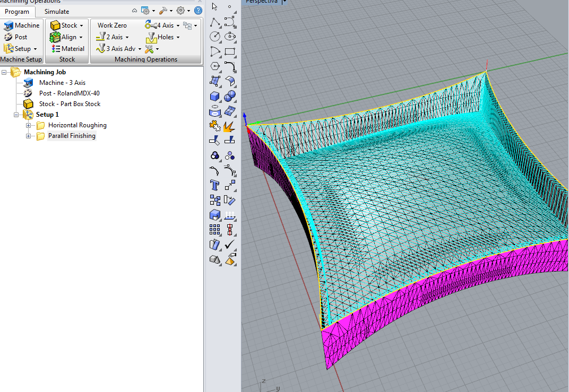Collapse the Machining Job tree node
The height and width of the screenshot is (392, 569).
[4, 72]
